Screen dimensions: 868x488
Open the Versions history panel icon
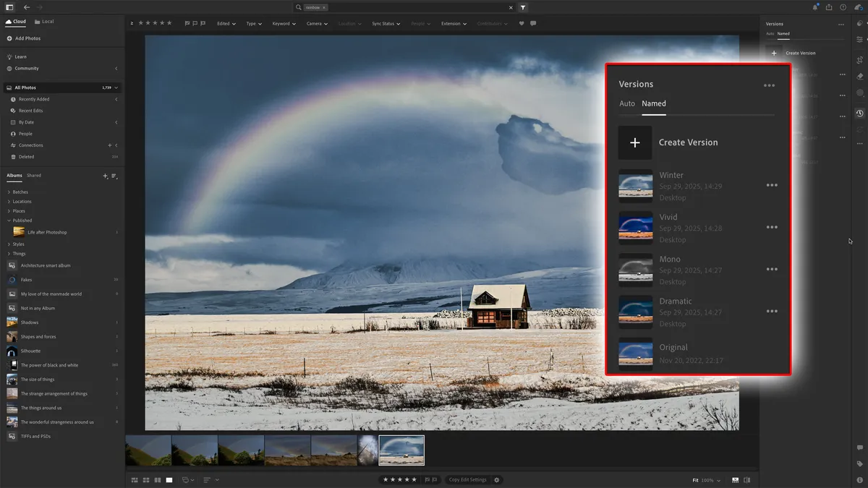pos(859,114)
